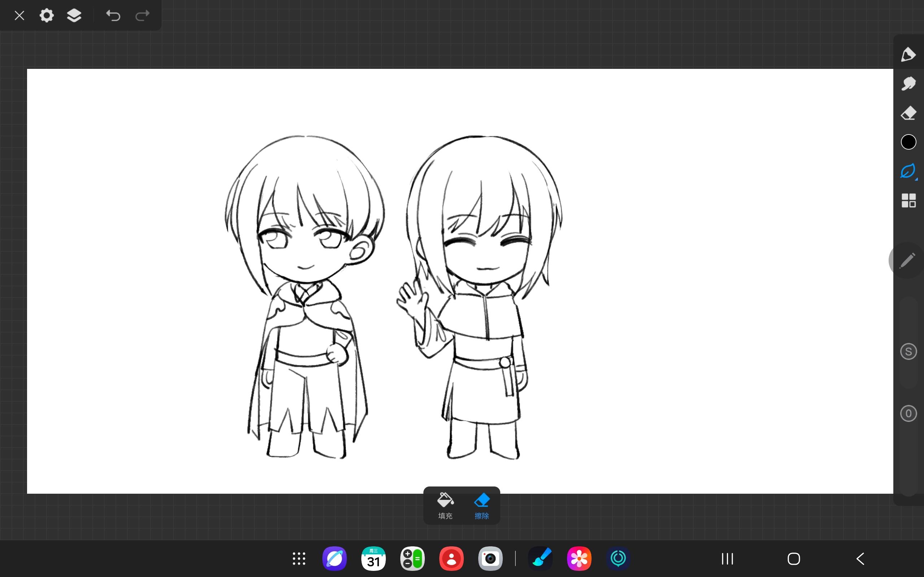Open recent apps button
Image resolution: width=924 pixels, height=577 pixels.
tap(727, 559)
